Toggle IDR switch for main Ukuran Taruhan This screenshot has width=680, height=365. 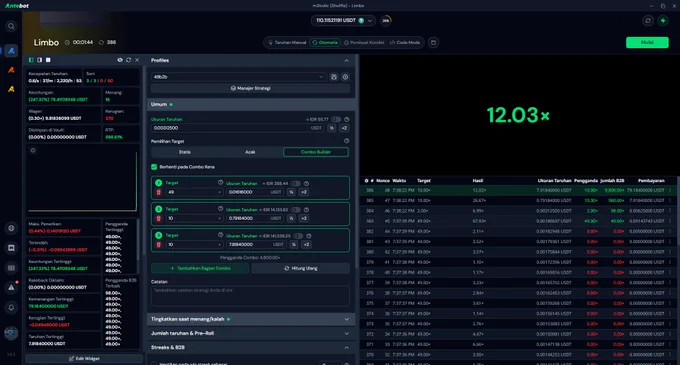coord(336,119)
